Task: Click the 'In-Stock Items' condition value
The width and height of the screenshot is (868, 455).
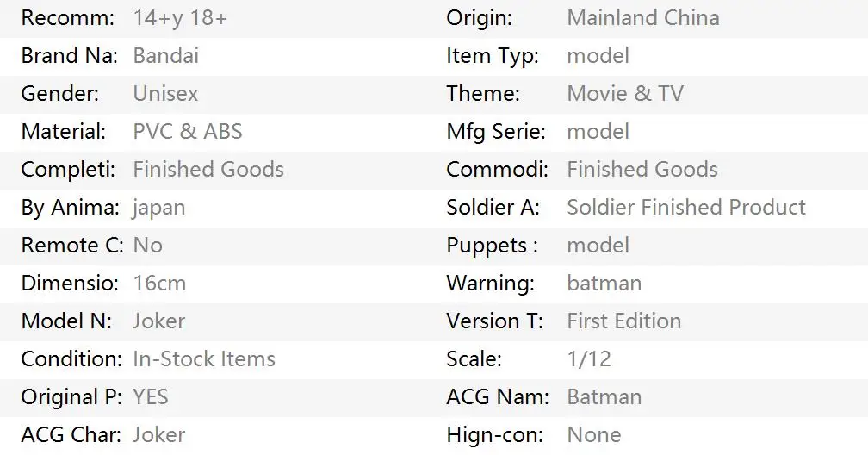Action: click(x=203, y=359)
